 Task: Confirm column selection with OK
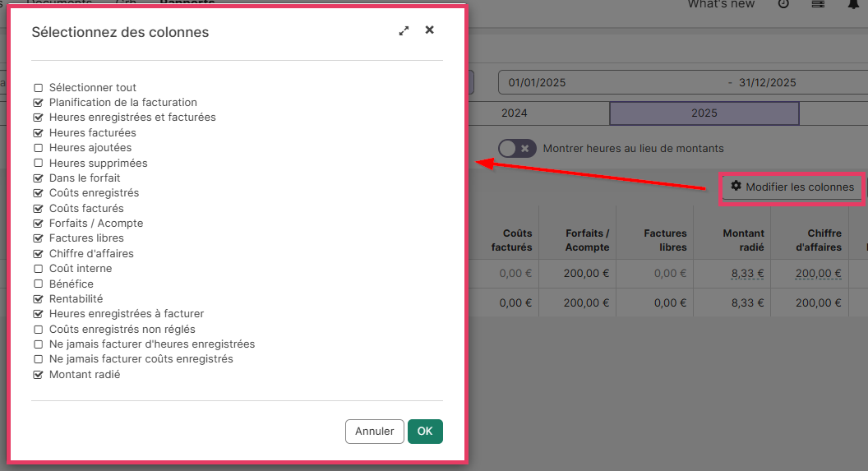(425, 432)
